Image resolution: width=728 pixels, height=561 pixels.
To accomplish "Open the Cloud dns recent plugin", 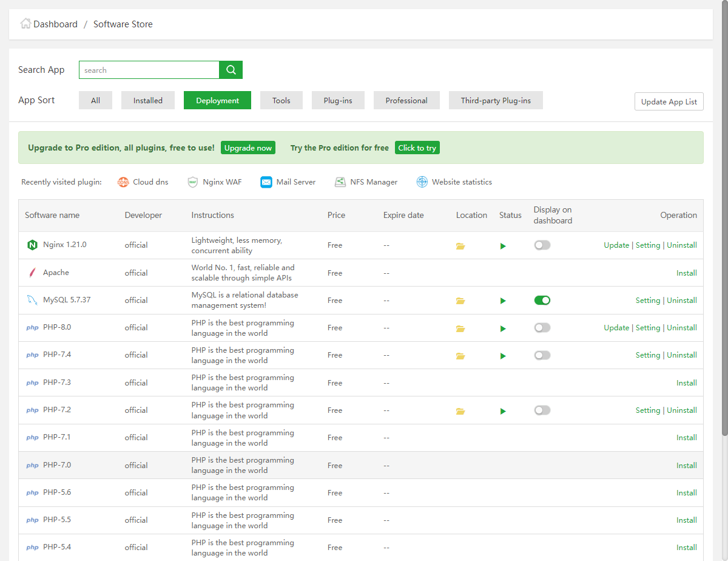I will [143, 182].
